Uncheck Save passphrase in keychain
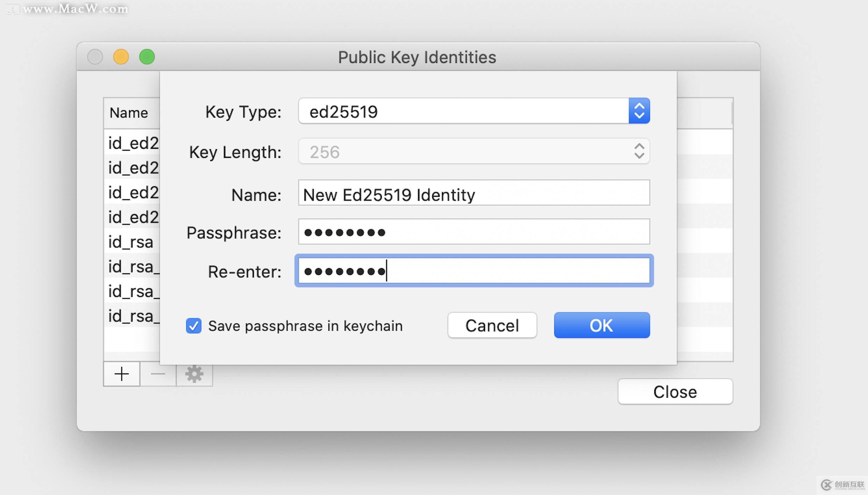 point(193,326)
